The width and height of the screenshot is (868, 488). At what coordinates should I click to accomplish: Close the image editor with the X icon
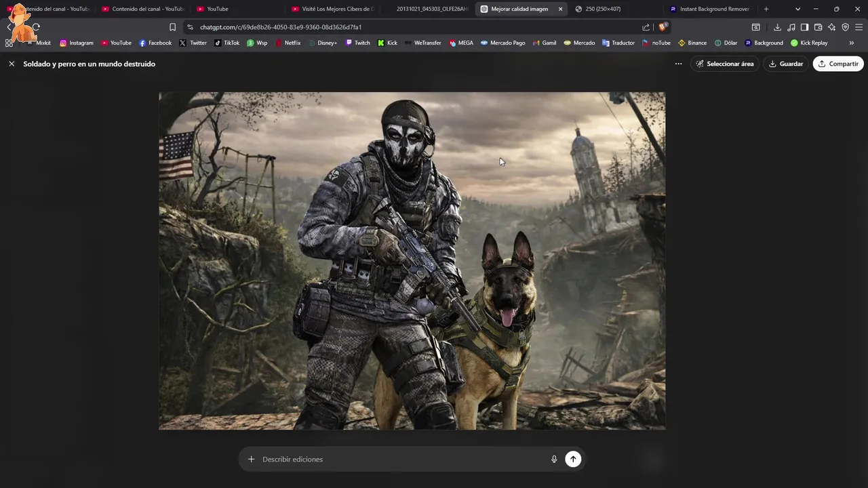click(12, 64)
